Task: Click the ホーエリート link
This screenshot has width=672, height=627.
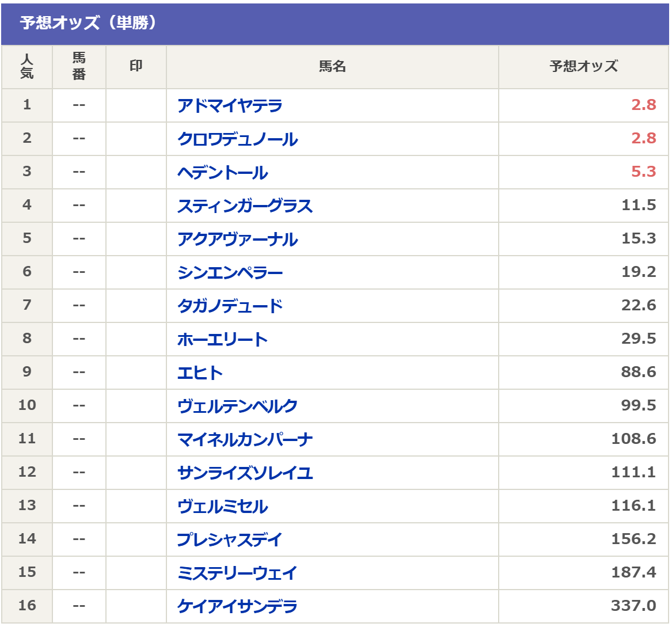Action: [x=222, y=339]
